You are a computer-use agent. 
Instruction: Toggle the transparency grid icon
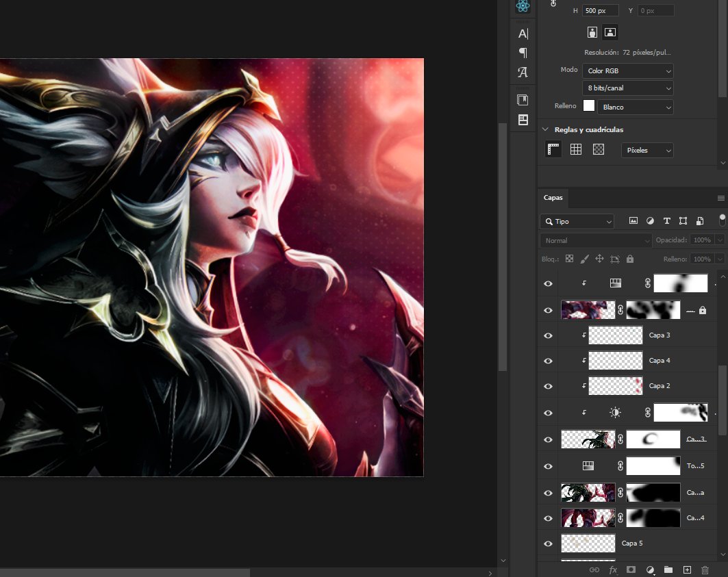tap(599, 149)
